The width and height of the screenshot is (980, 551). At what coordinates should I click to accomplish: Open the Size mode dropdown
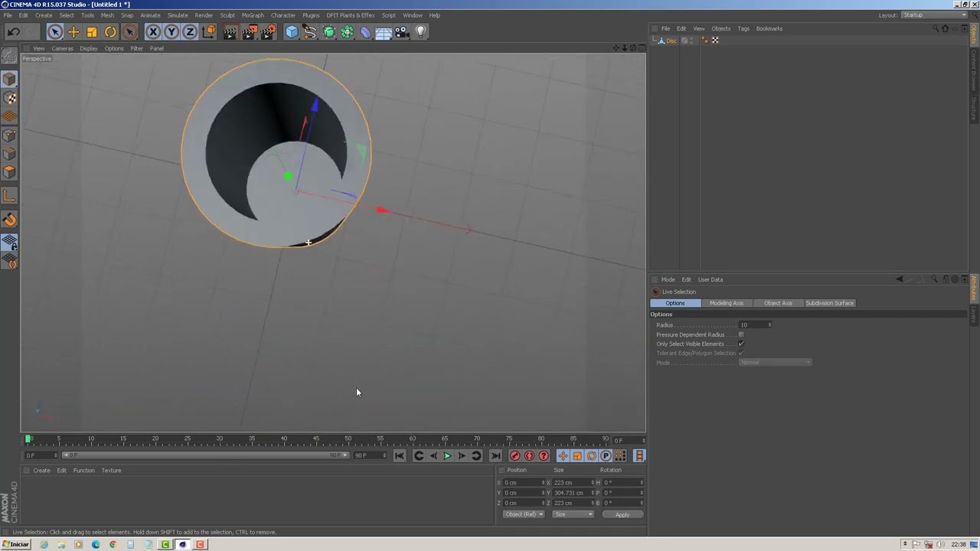[x=573, y=514]
